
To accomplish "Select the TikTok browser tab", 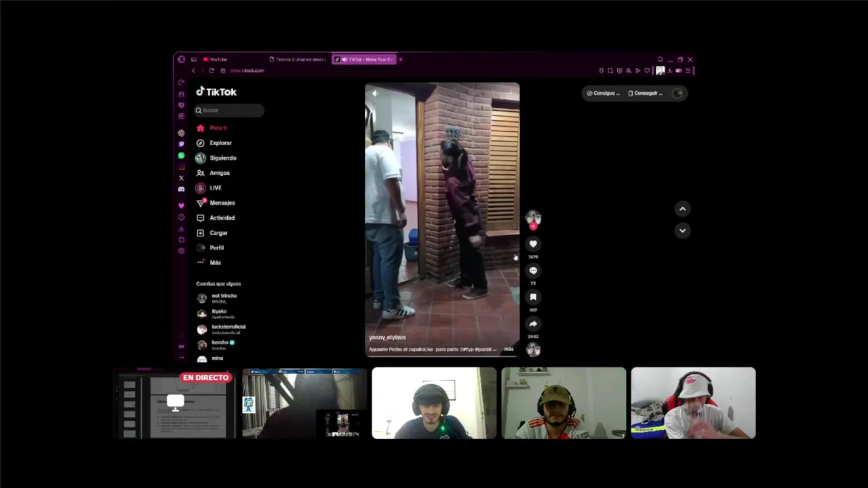I will click(x=364, y=60).
